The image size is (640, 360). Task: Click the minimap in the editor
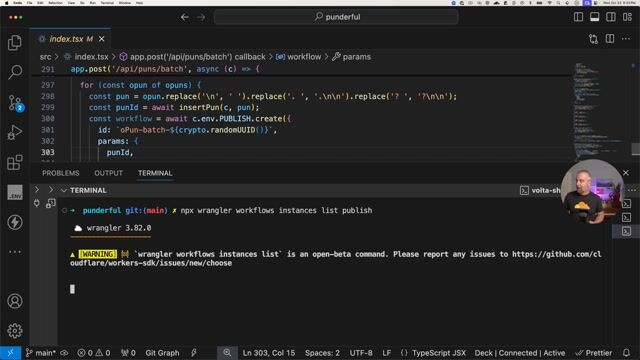(x=599, y=110)
